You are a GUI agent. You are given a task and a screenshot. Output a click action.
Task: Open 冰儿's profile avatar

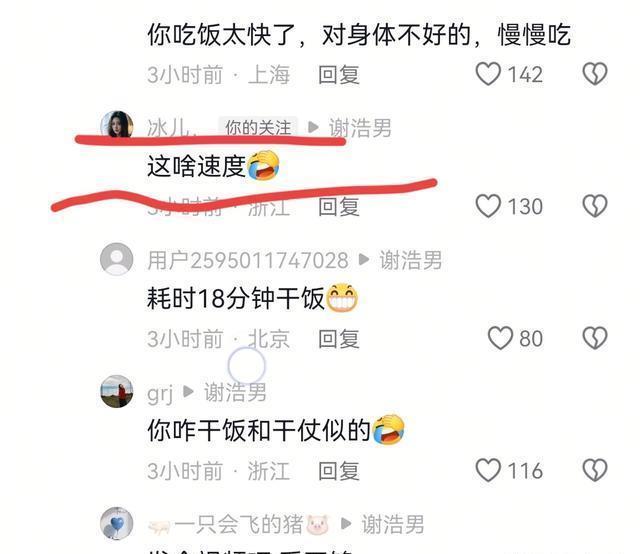click(x=117, y=125)
